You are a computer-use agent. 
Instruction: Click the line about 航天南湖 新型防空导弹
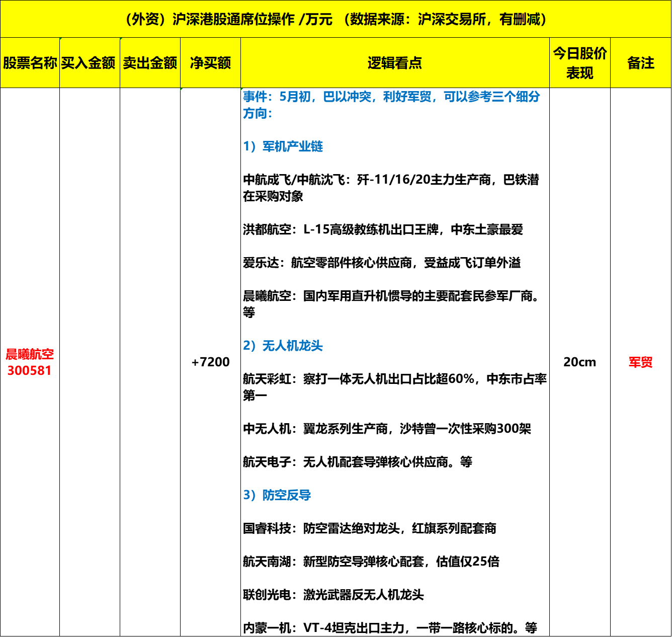point(371,562)
